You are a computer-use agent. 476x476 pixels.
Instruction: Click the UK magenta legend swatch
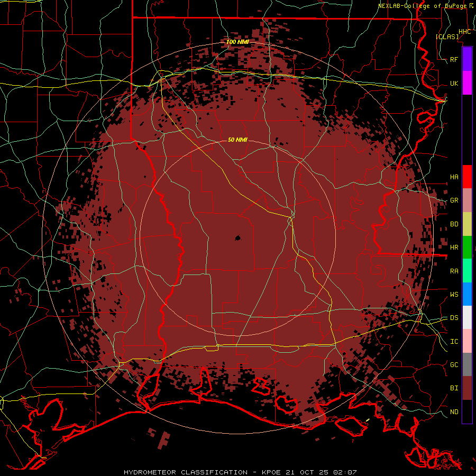point(467,83)
